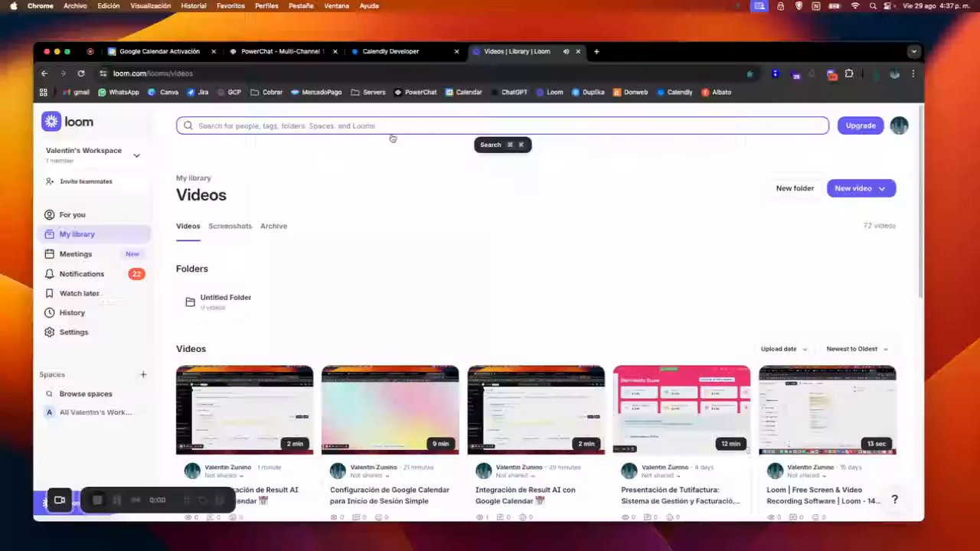The height and width of the screenshot is (551, 980).
Task: Go back in Chrome navigation
Action: [44, 73]
